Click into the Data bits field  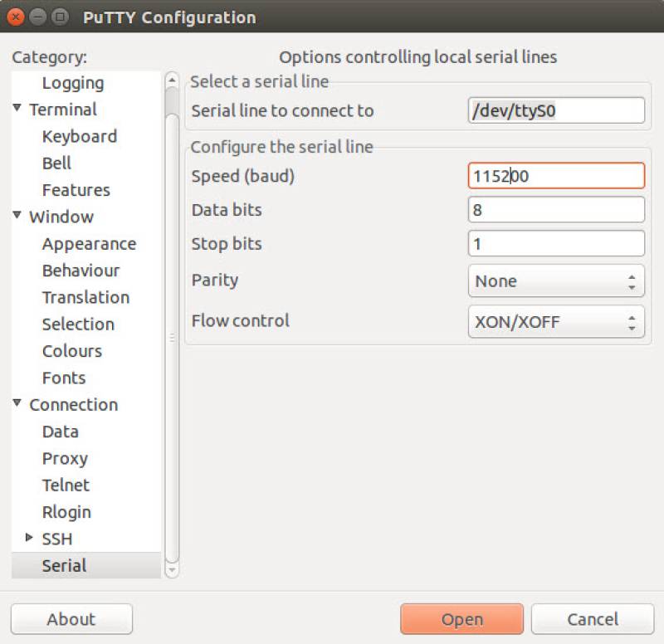(x=556, y=210)
